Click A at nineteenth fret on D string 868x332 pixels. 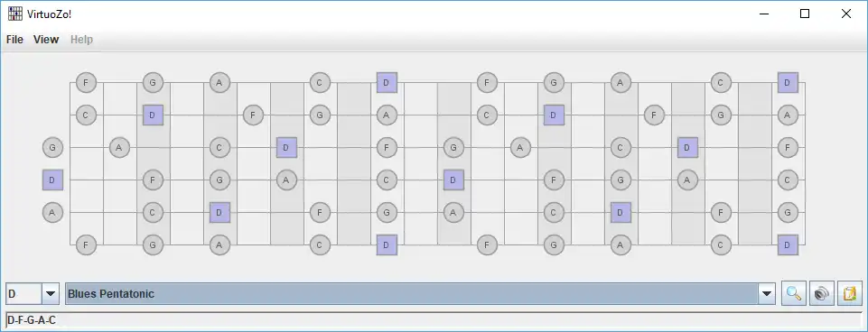687,180
